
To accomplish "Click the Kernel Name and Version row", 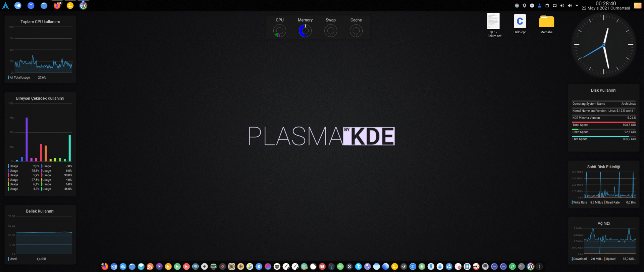I will pos(604,110).
